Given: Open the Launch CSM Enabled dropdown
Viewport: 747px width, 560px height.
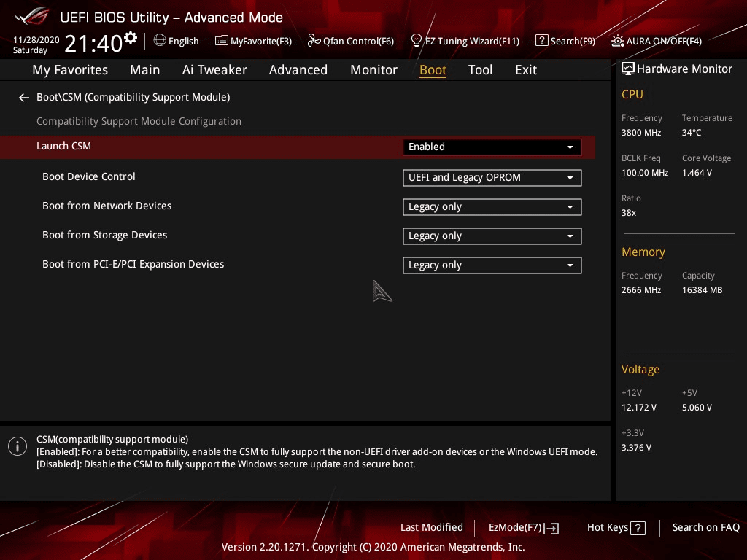Looking at the screenshot, I should (492, 147).
